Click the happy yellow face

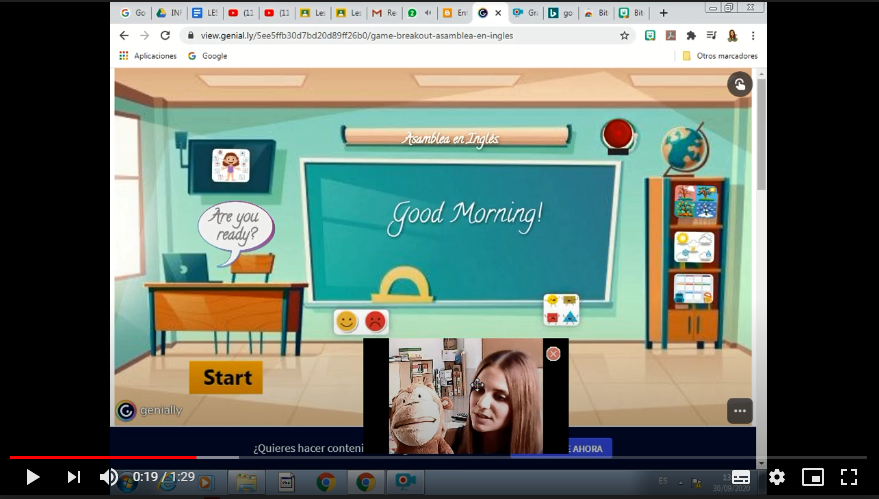click(x=346, y=322)
